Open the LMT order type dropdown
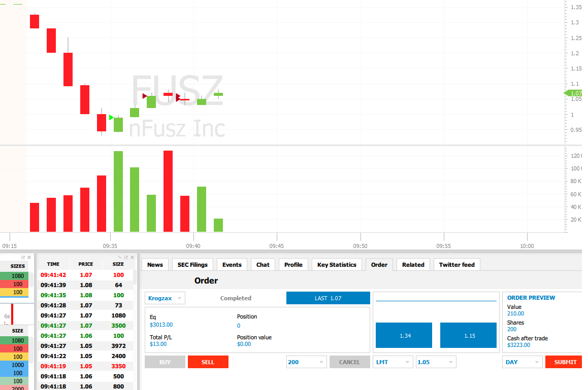 coord(393,362)
